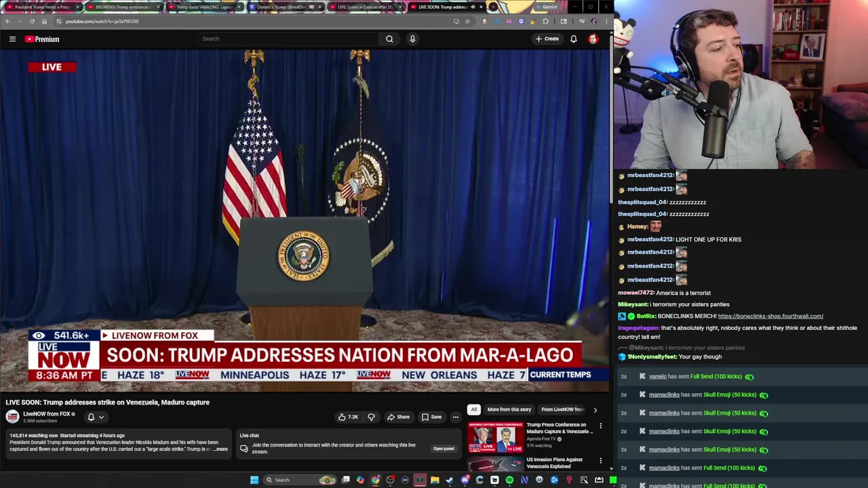The image size is (868, 488).
Task: Open YouTube notifications bell
Action: (x=573, y=39)
